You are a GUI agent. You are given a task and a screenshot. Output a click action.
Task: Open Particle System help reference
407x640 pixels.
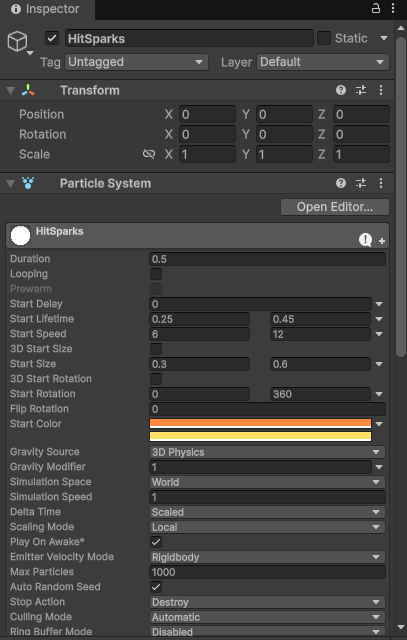341,183
